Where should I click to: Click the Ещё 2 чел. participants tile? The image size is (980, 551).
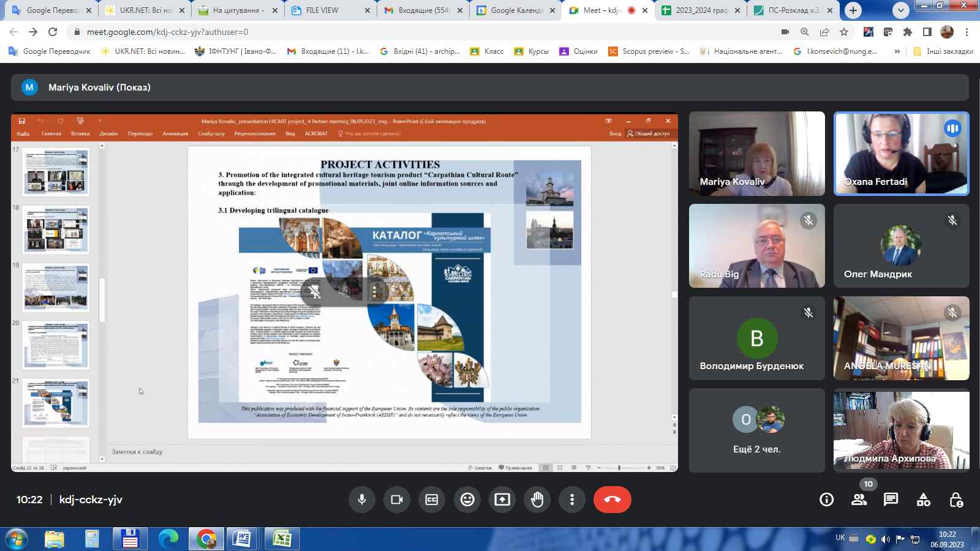[756, 430]
